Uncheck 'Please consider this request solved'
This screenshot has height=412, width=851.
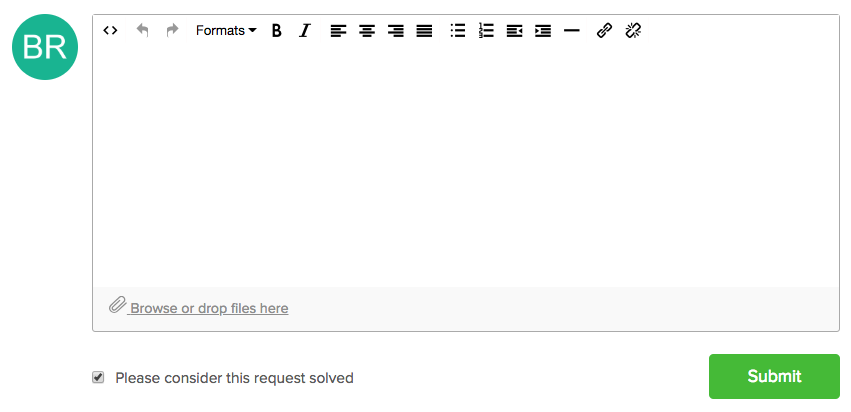point(98,377)
